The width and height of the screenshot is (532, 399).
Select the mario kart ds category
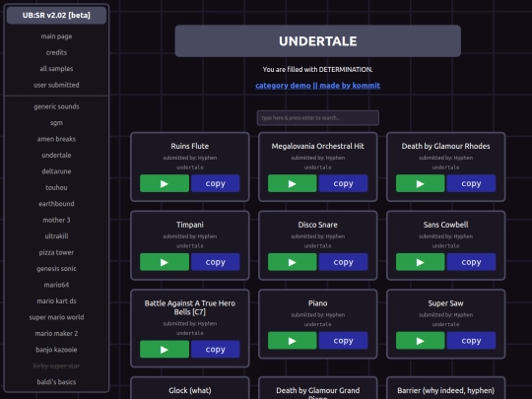tap(56, 300)
